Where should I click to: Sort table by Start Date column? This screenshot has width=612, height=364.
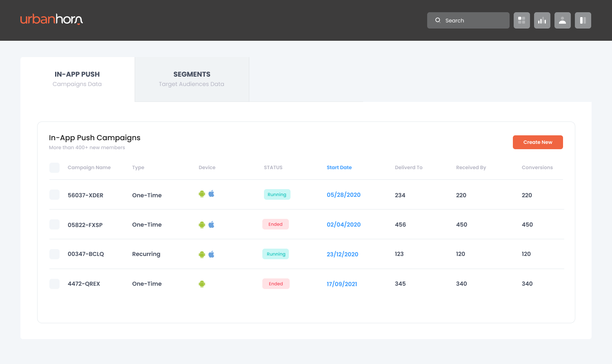(339, 168)
